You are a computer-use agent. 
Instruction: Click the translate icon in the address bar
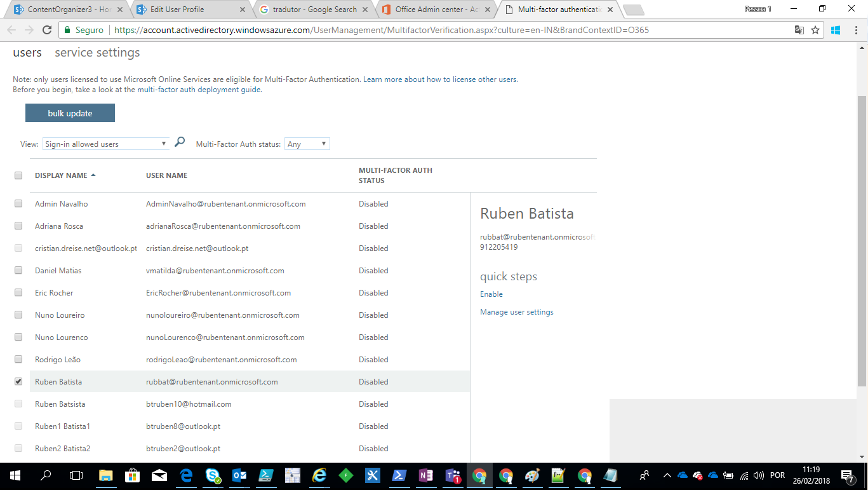799,29
